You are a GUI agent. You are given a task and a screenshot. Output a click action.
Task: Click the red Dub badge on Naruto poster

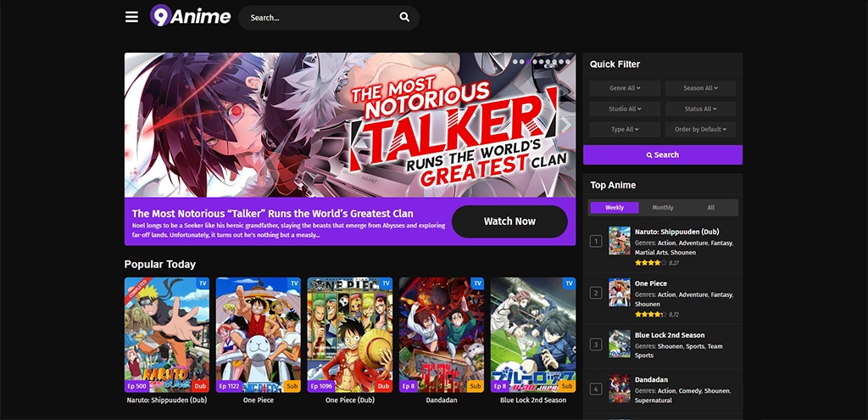coord(200,386)
